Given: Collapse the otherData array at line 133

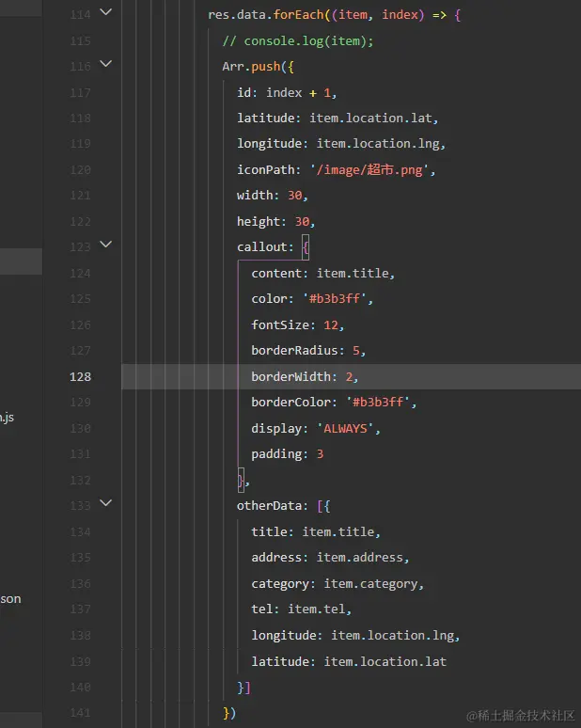Looking at the screenshot, I should (106, 503).
